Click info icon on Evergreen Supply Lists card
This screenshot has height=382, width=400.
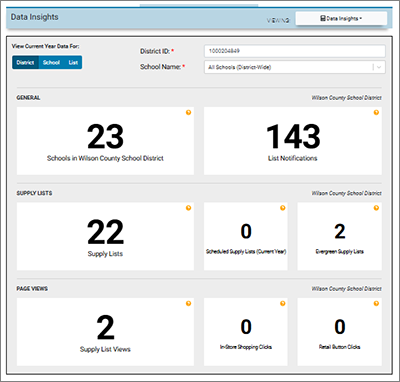(x=376, y=208)
